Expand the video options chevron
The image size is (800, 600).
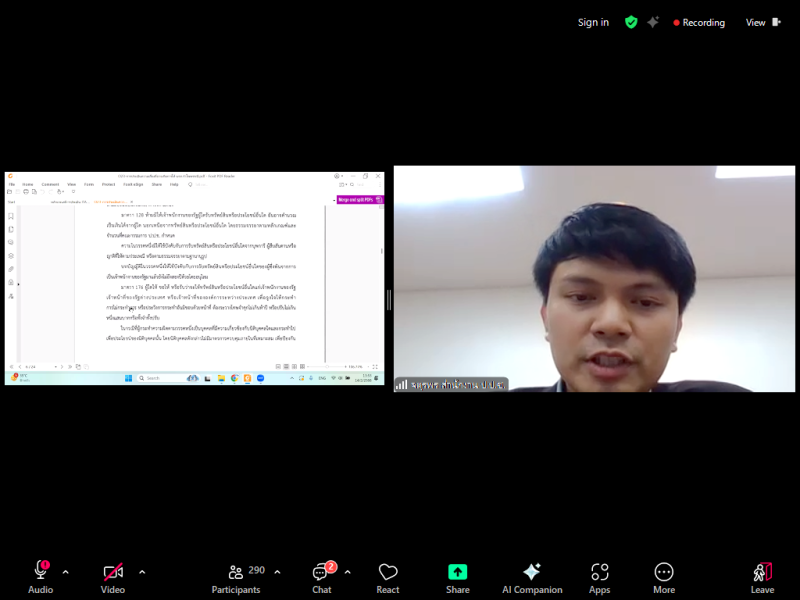(x=142, y=572)
